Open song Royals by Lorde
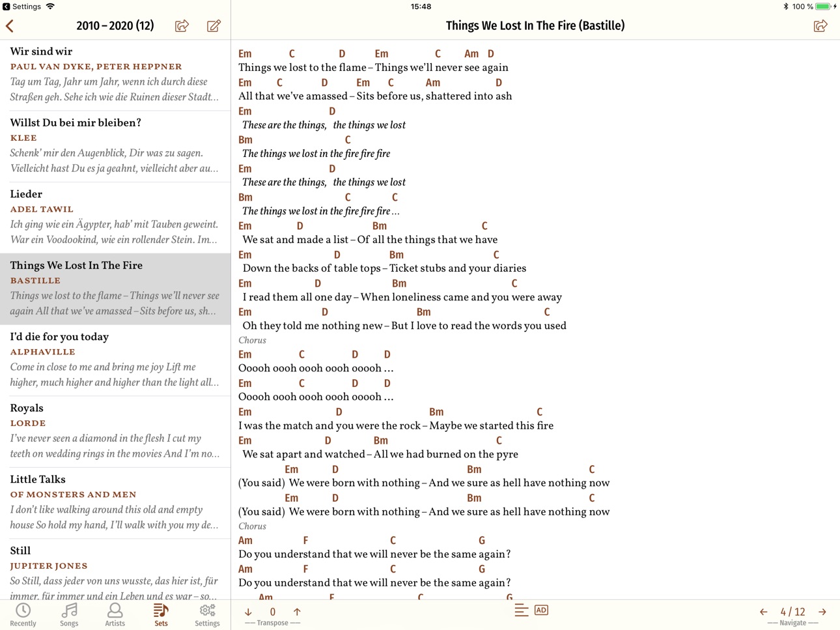The image size is (840, 630). (x=115, y=431)
